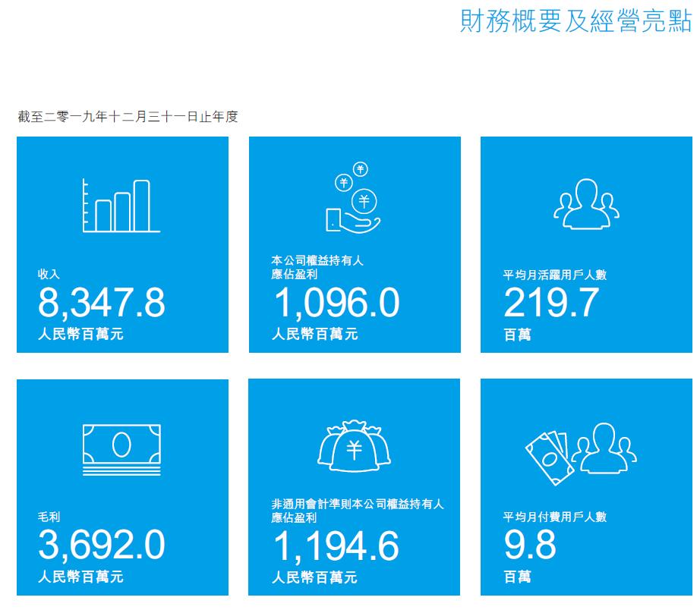Click the bar chart icon above 收入
Screen dimensions: 700x610
pos(121,206)
